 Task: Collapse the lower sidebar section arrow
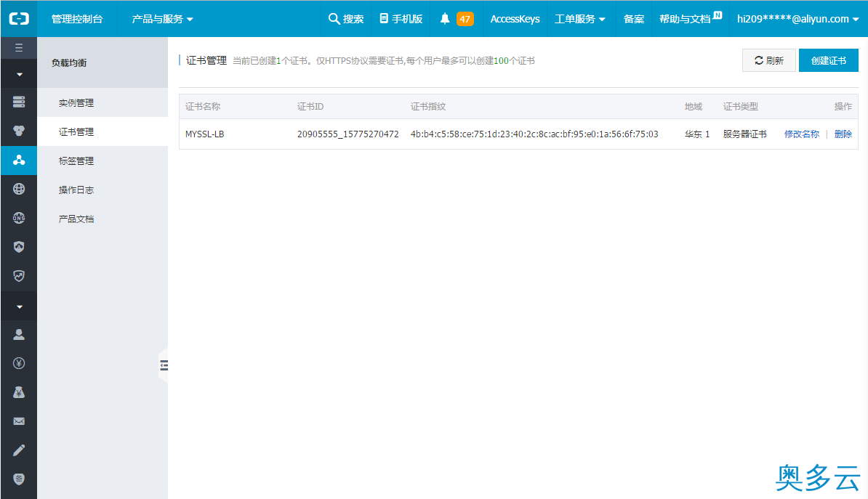[x=20, y=307]
